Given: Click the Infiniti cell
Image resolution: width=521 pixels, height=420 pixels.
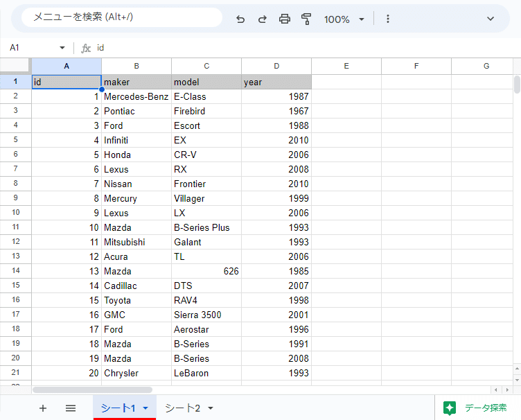Looking at the screenshot, I should click(x=136, y=140).
